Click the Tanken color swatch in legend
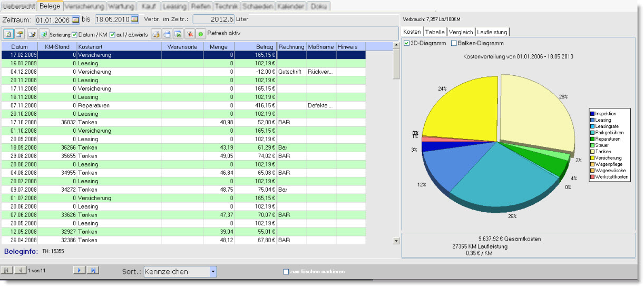644x287 pixels. coord(593,152)
